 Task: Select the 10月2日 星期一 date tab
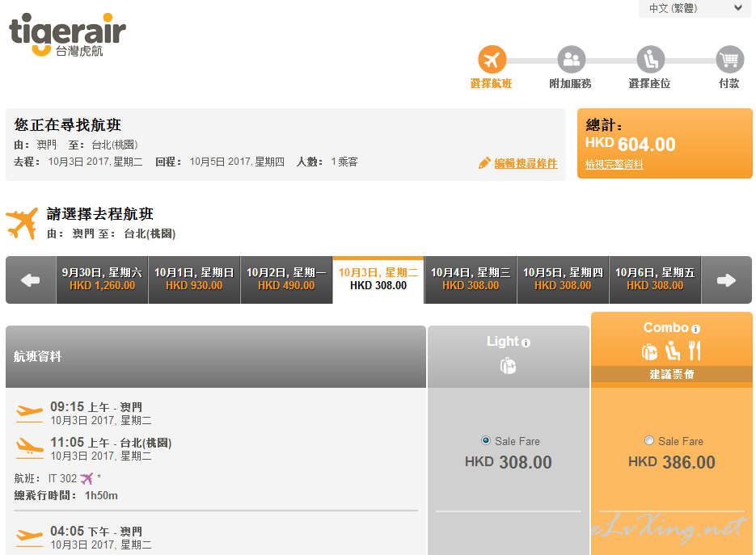tap(286, 280)
